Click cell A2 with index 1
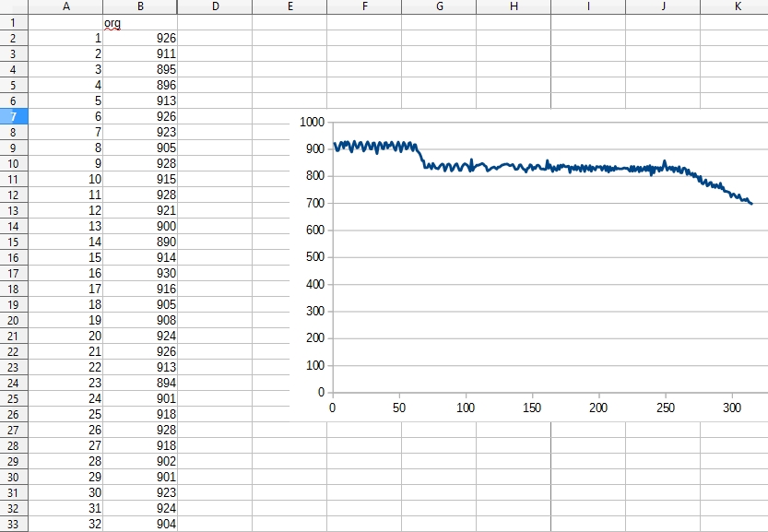 65,38
